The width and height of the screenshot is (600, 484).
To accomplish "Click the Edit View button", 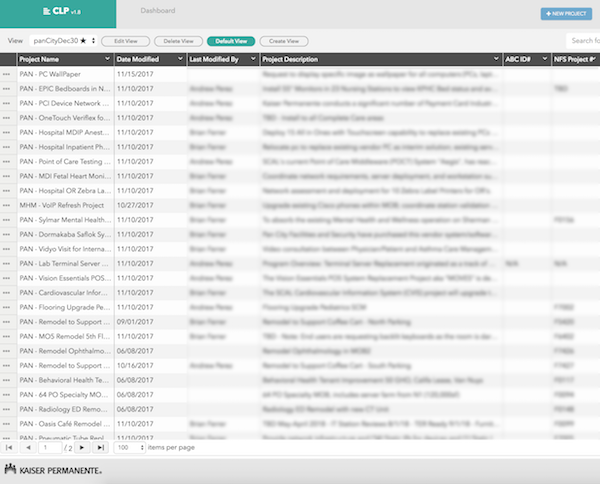I will tap(126, 41).
